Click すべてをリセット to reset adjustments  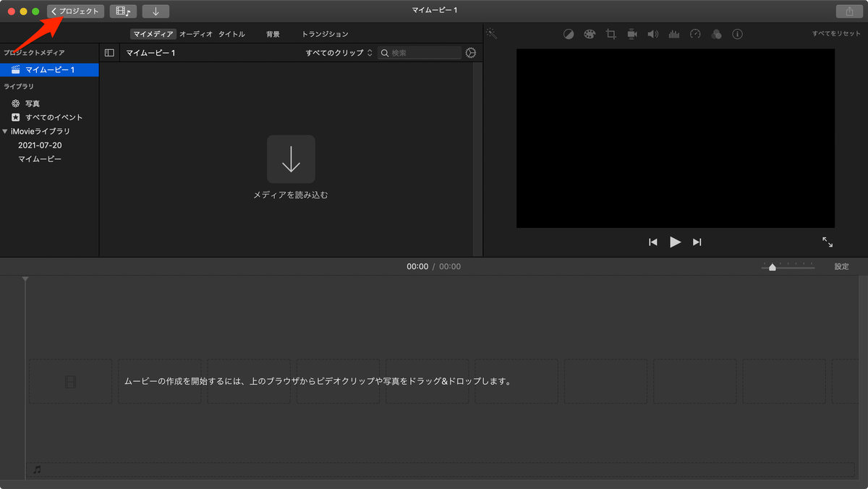836,34
